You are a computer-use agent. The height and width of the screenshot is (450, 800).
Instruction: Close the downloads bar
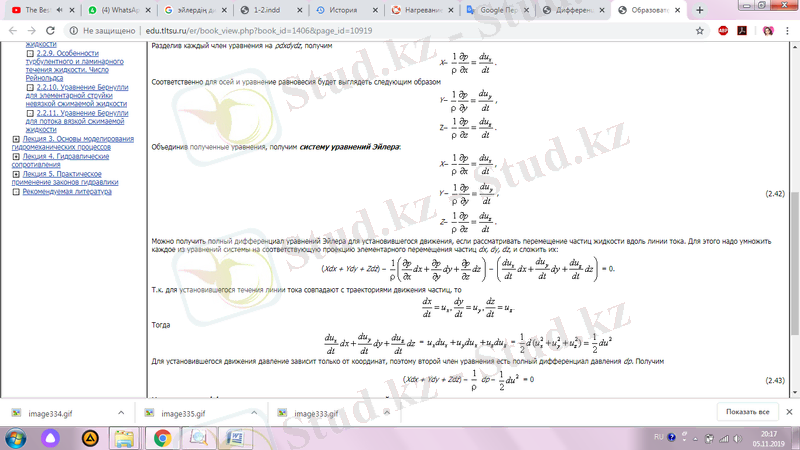click(789, 412)
